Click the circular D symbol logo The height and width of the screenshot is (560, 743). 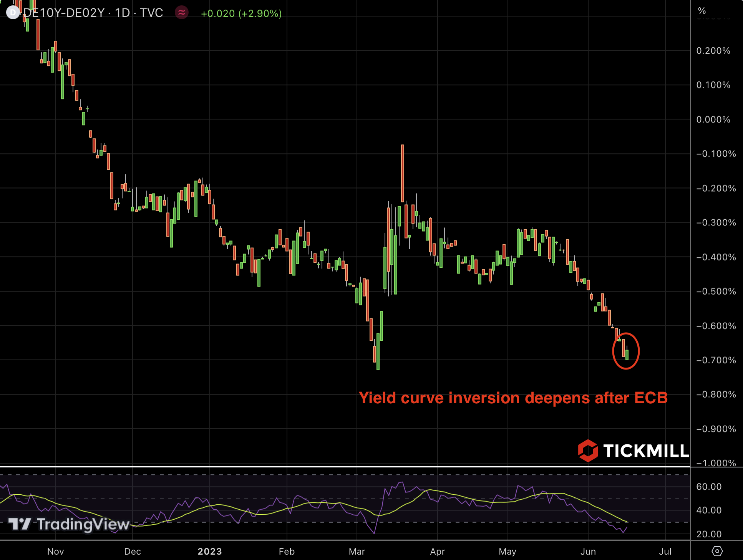[12, 13]
